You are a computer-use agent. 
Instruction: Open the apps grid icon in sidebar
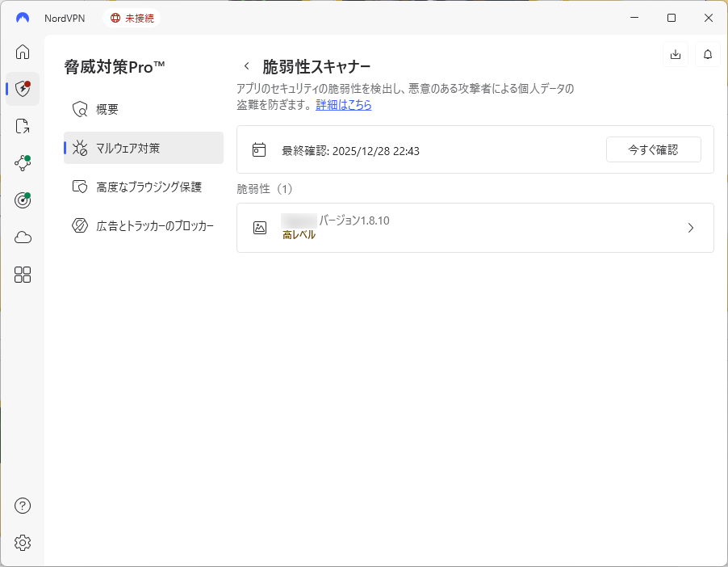tap(22, 275)
